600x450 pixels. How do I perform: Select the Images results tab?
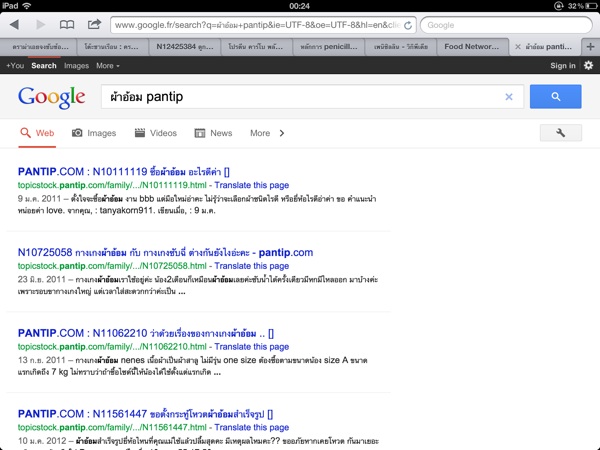[94, 133]
